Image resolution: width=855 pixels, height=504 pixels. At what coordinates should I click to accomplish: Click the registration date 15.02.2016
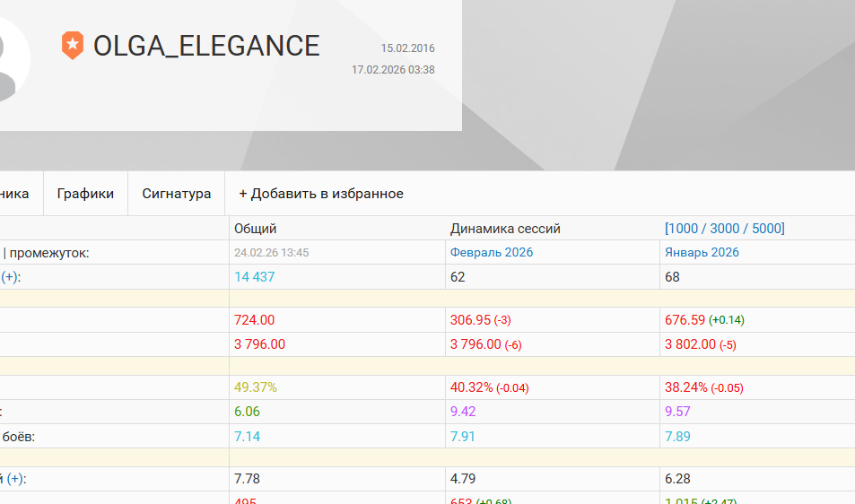[x=408, y=48]
